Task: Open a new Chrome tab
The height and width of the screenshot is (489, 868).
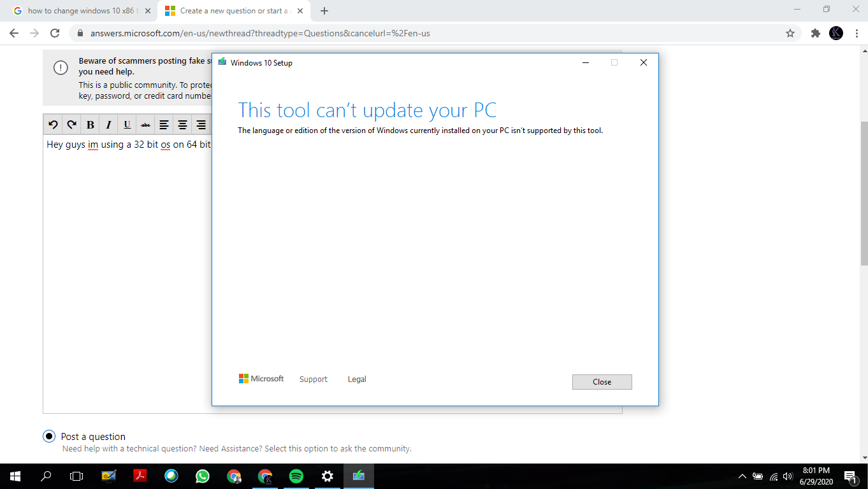Action: pyautogui.click(x=324, y=11)
